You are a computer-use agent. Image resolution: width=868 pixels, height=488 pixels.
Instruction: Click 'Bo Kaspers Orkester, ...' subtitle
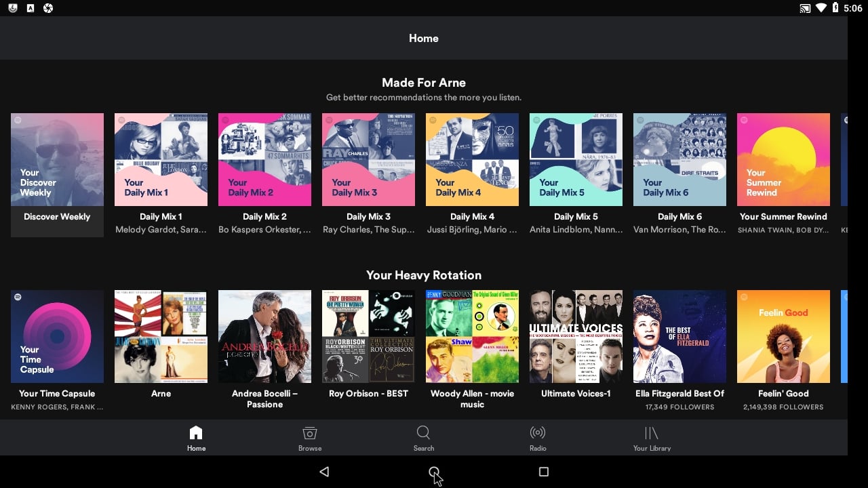point(264,230)
